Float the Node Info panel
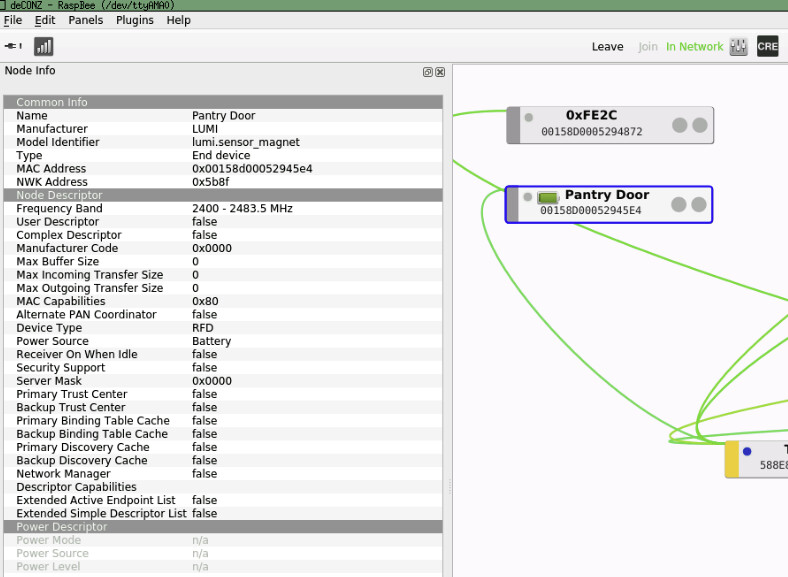Image resolution: width=788 pixels, height=577 pixels. pos(428,72)
